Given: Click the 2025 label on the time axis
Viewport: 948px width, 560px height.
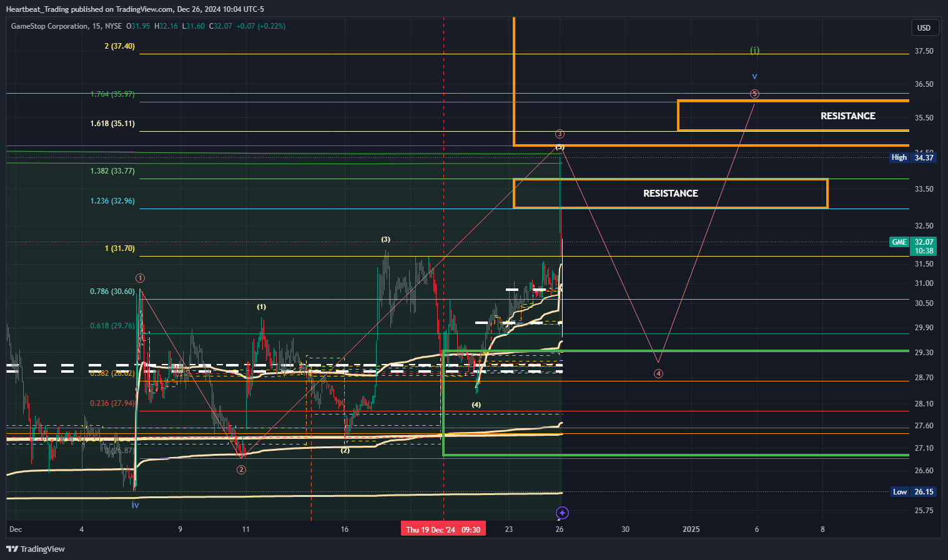Looking at the screenshot, I should pyautogui.click(x=691, y=529).
